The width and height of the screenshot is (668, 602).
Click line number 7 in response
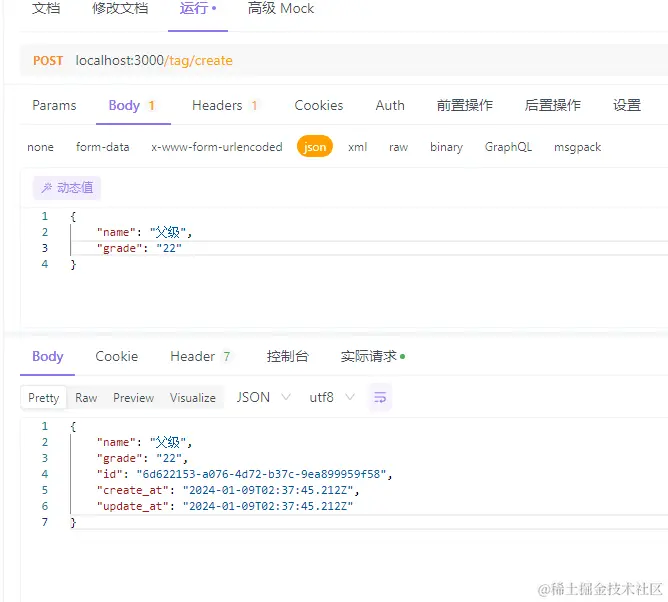pyautogui.click(x=45, y=522)
